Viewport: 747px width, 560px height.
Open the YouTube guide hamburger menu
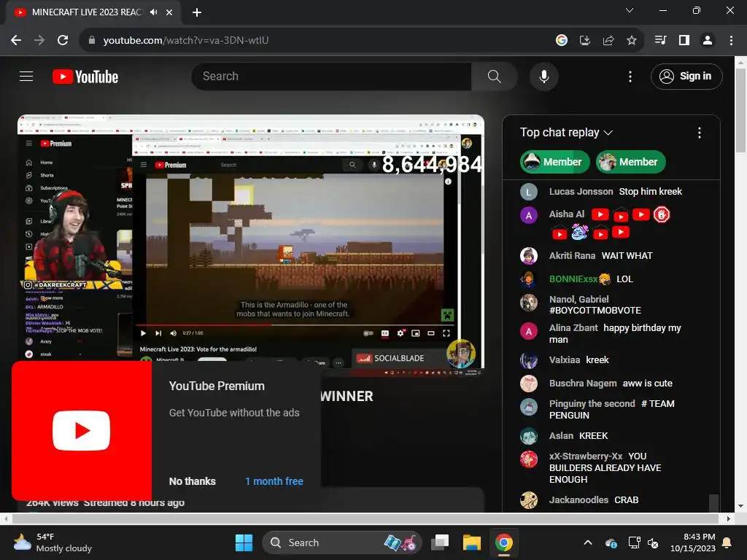click(26, 76)
